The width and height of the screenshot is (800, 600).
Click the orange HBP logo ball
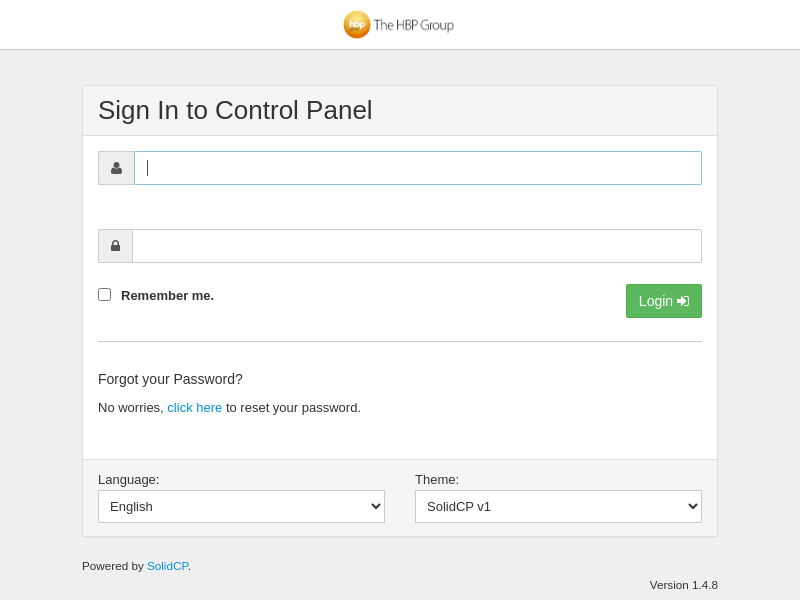pos(357,25)
